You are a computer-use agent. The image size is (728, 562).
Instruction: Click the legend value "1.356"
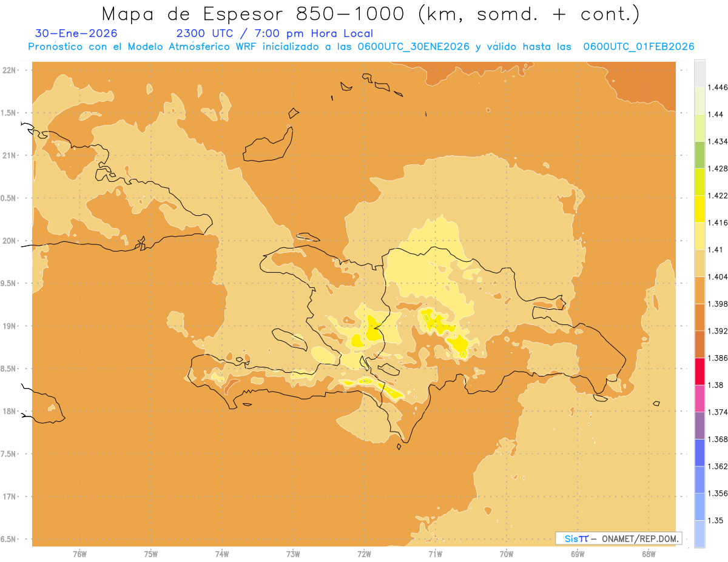point(718,493)
